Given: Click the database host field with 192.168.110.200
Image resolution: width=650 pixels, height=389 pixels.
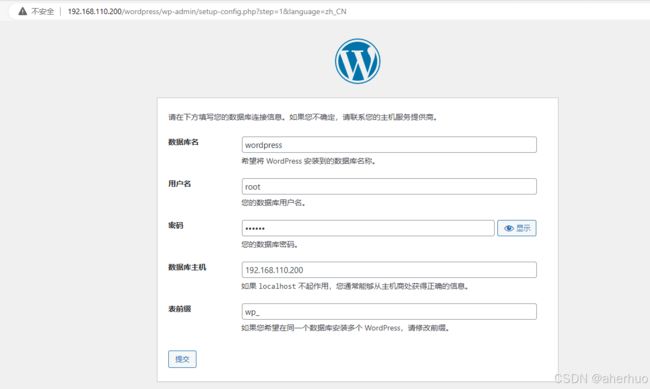Looking at the screenshot, I should [x=389, y=270].
